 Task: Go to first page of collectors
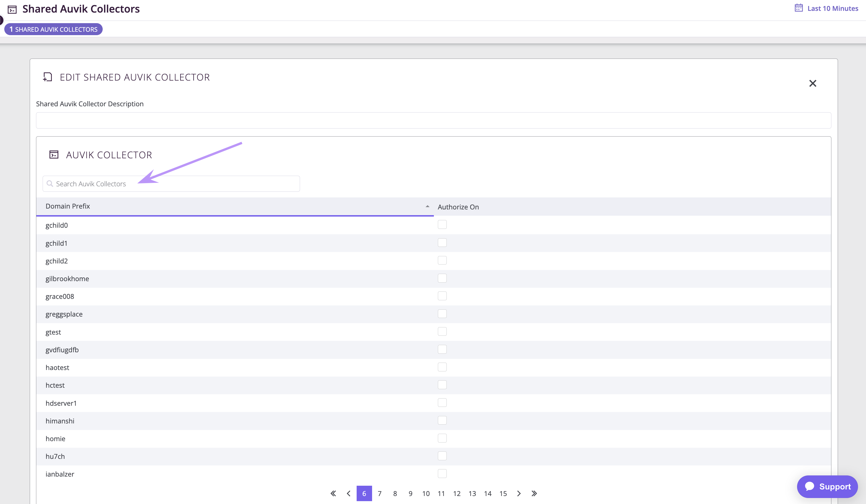(333, 493)
